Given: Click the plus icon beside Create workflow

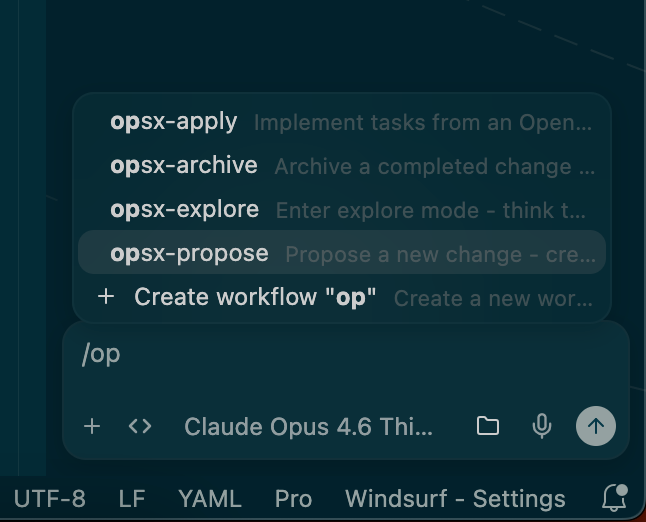Looking at the screenshot, I should (106, 297).
